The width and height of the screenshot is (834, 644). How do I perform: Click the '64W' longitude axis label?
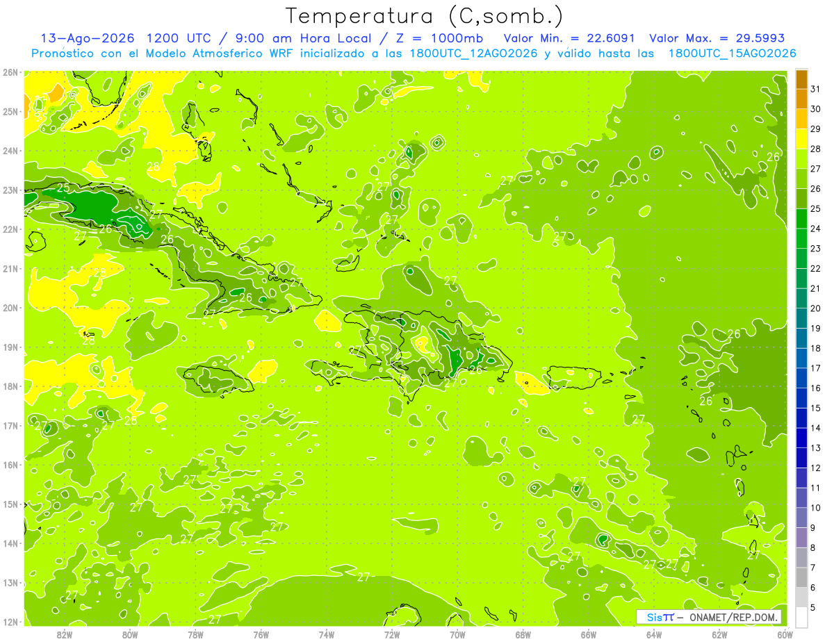click(x=654, y=634)
